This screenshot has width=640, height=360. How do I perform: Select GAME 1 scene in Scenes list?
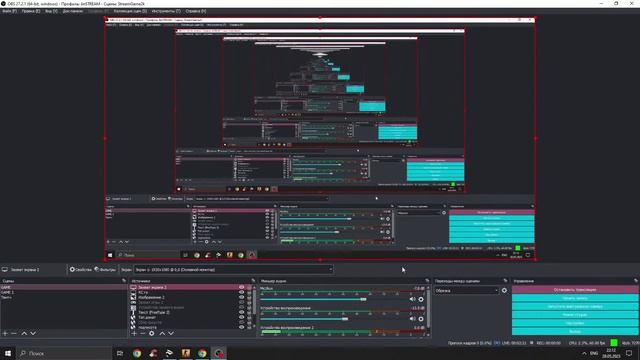click(64, 292)
